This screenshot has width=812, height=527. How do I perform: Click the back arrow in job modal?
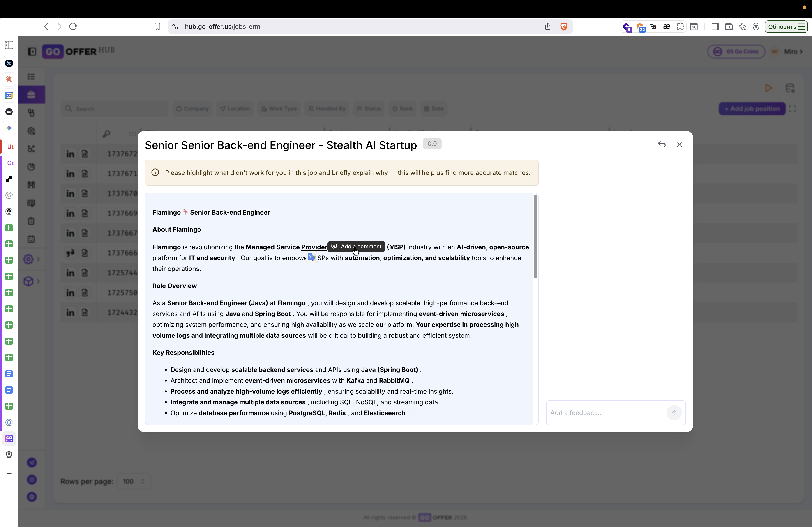tap(662, 144)
